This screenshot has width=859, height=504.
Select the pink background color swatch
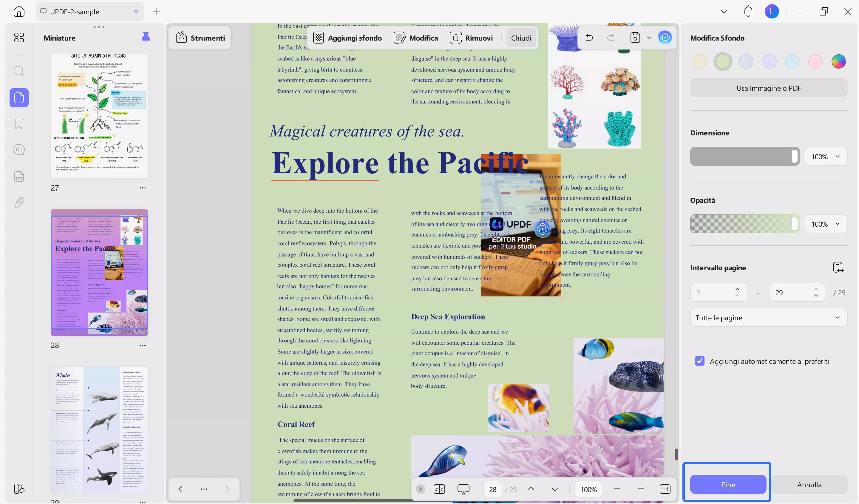click(815, 61)
